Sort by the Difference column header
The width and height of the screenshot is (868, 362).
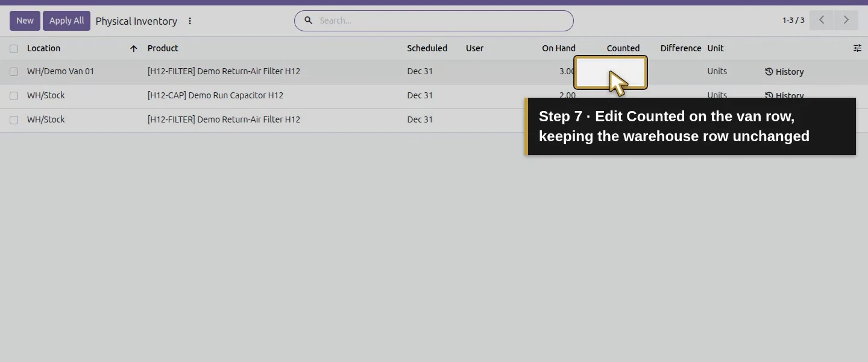tap(681, 48)
